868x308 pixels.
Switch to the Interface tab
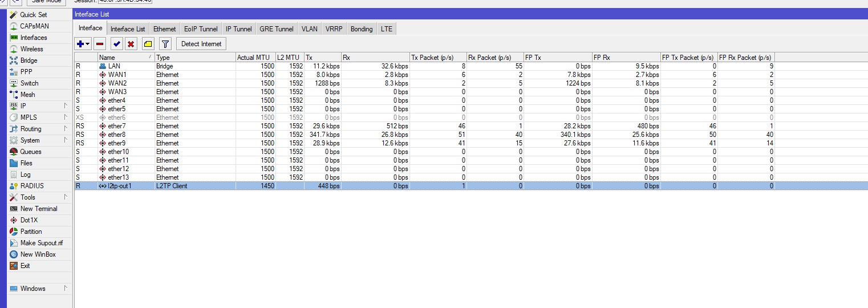pyautogui.click(x=91, y=28)
